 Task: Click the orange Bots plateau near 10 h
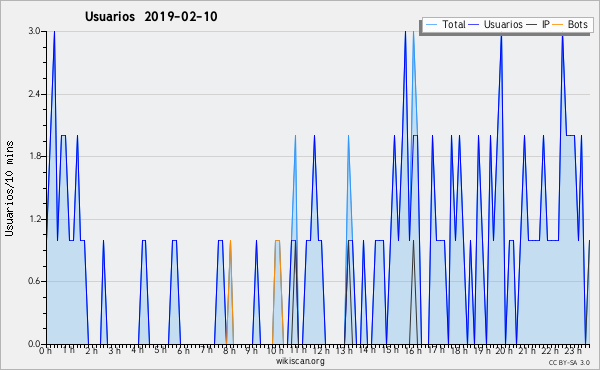click(x=278, y=292)
